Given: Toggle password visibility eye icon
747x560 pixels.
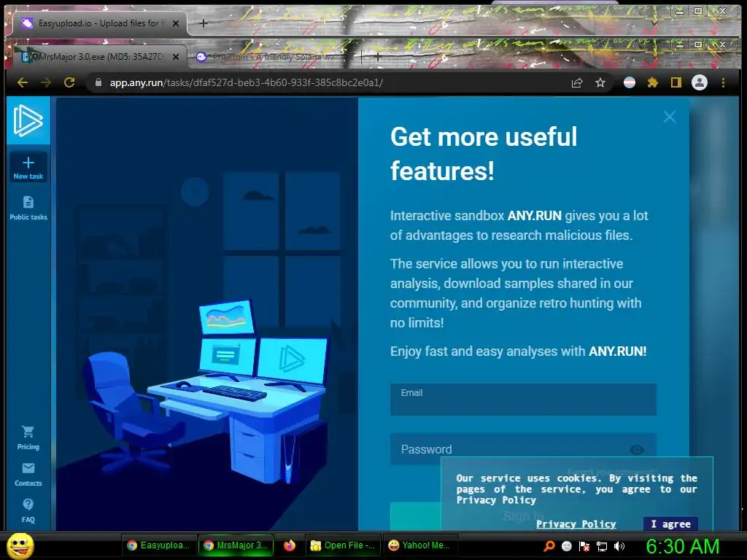Looking at the screenshot, I should point(637,449).
